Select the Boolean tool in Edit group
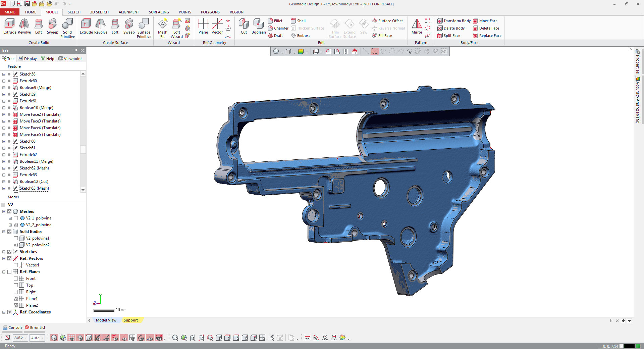This screenshot has width=644, height=349. (x=258, y=26)
